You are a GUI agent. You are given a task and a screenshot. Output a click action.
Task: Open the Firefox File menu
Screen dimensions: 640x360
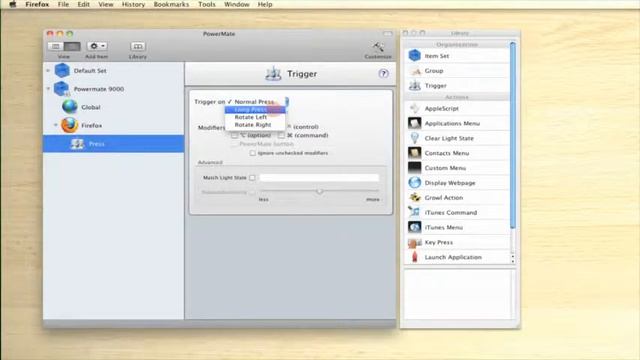63,4
